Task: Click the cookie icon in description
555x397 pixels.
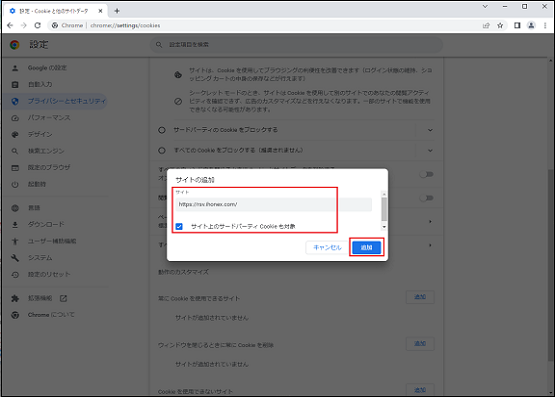Action: pyautogui.click(x=178, y=75)
